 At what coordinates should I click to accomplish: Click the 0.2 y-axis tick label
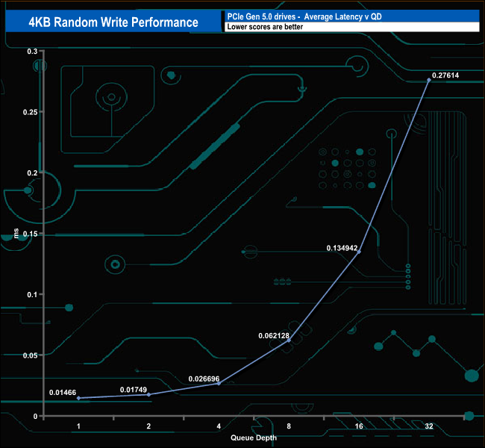pos(32,172)
